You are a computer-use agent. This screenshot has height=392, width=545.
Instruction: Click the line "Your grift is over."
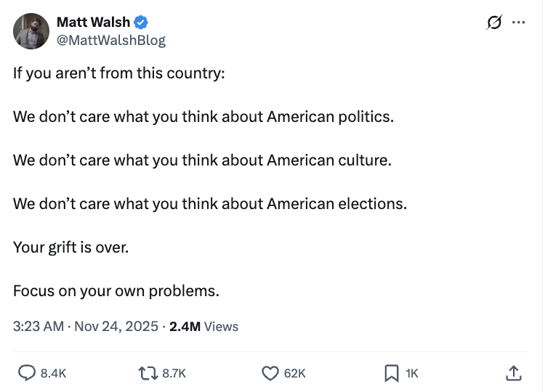pos(70,247)
